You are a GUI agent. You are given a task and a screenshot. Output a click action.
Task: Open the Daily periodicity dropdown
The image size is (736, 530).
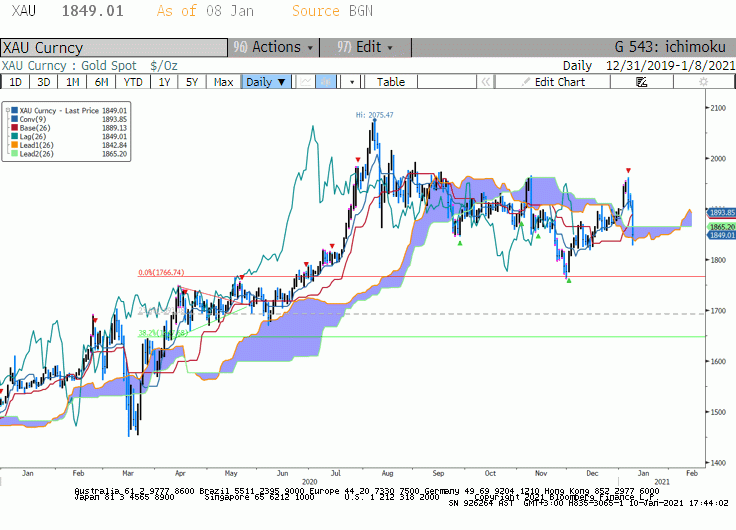[x=266, y=82]
